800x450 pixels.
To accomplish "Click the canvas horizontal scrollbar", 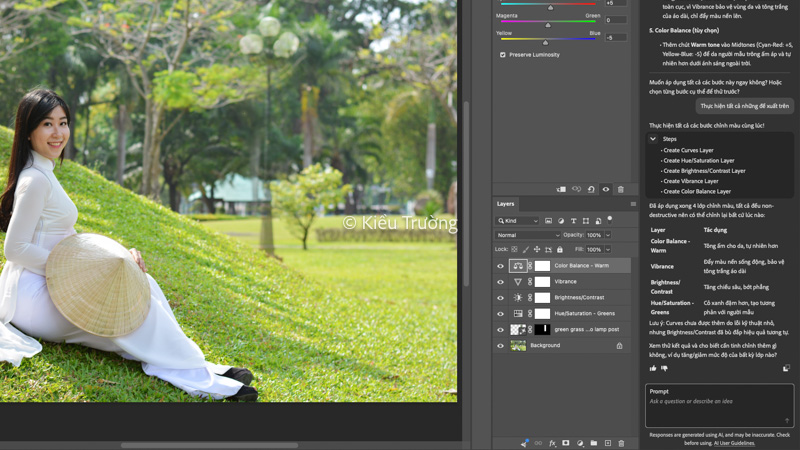I will [209, 445].
